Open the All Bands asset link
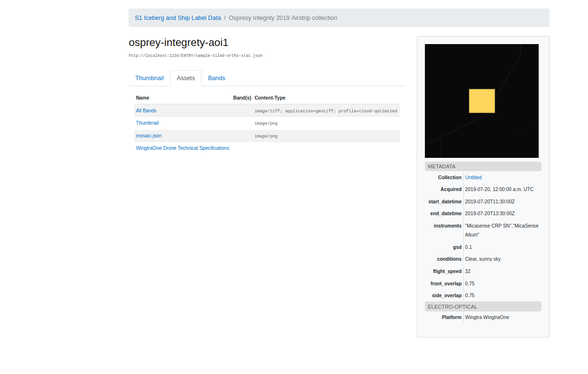 click(x=146, y=110)
